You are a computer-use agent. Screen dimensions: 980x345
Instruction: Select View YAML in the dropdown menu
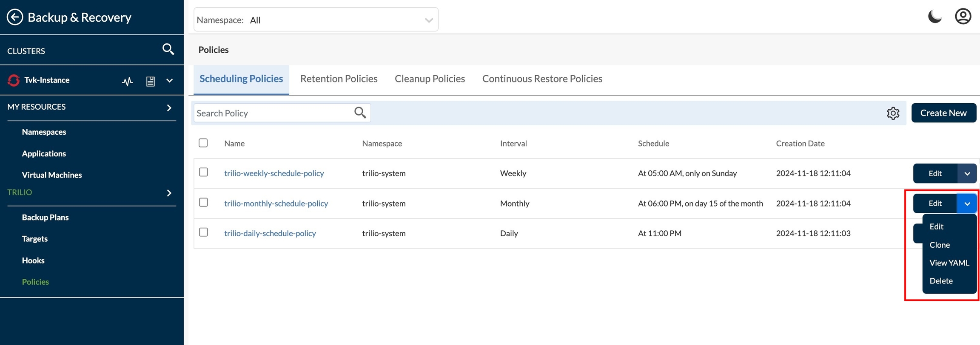[x=949, y=263]
